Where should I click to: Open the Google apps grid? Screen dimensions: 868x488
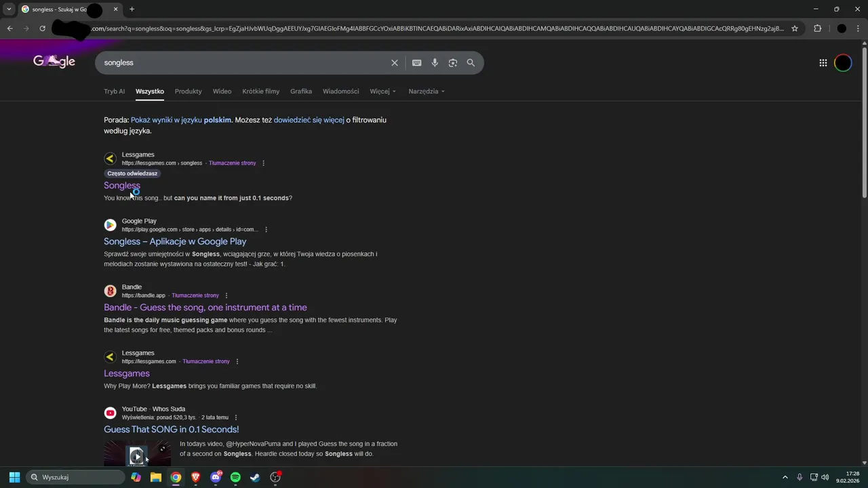click(823, 62)
